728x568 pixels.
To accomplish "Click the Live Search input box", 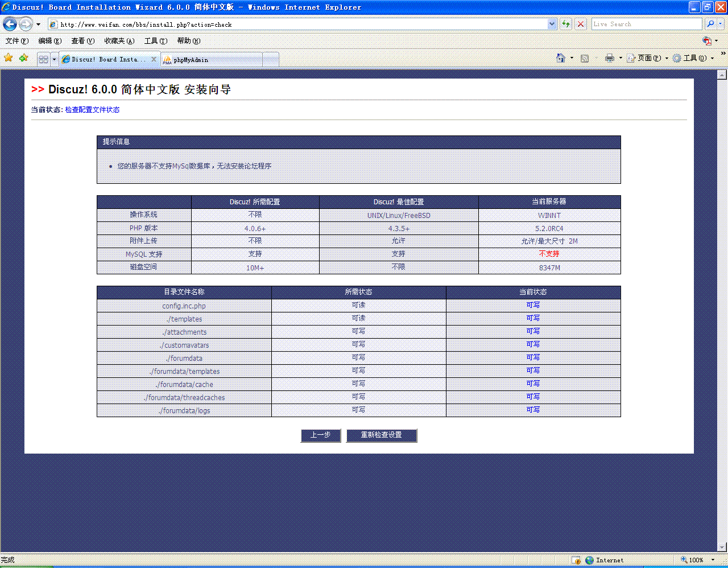I will coord(647,24).
